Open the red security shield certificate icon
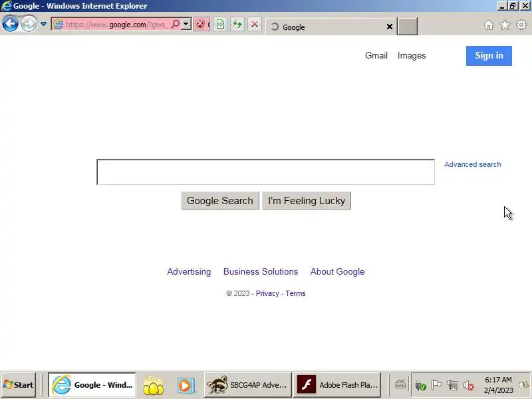This screenshot has width=532, height=399. [x=200, y=24]
